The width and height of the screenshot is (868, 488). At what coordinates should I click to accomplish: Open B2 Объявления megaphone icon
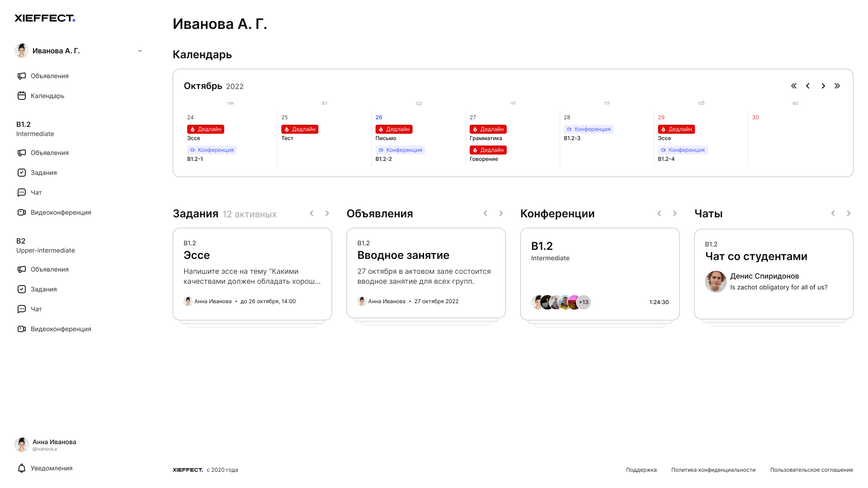click(22, 269)
